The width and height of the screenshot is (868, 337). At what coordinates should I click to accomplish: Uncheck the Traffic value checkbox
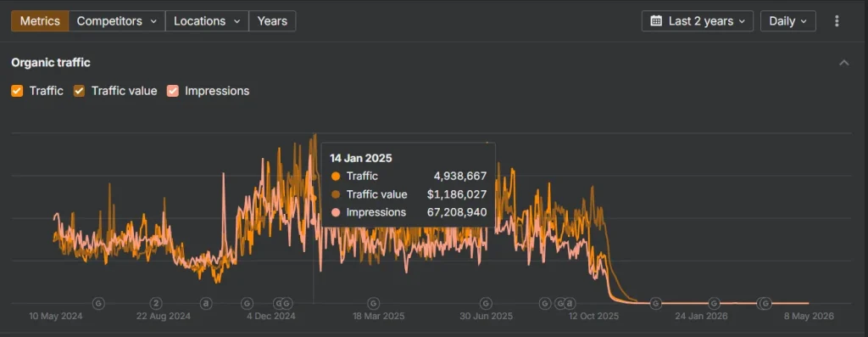pos(79,91)
